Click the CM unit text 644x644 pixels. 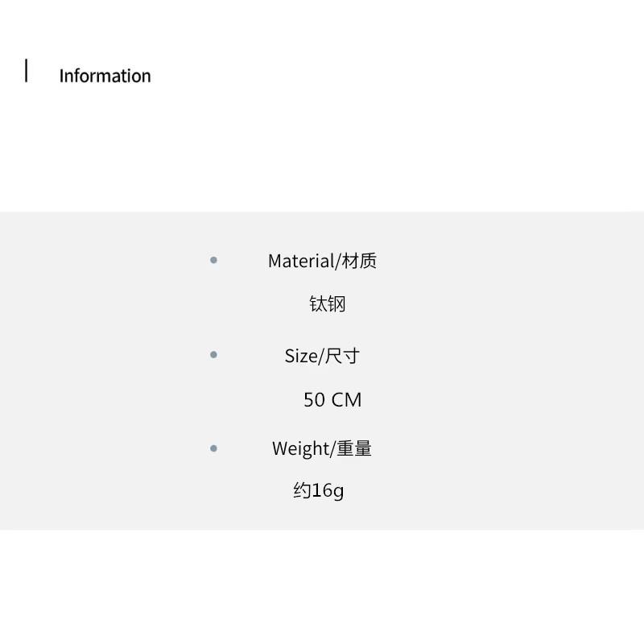(347, 399)
